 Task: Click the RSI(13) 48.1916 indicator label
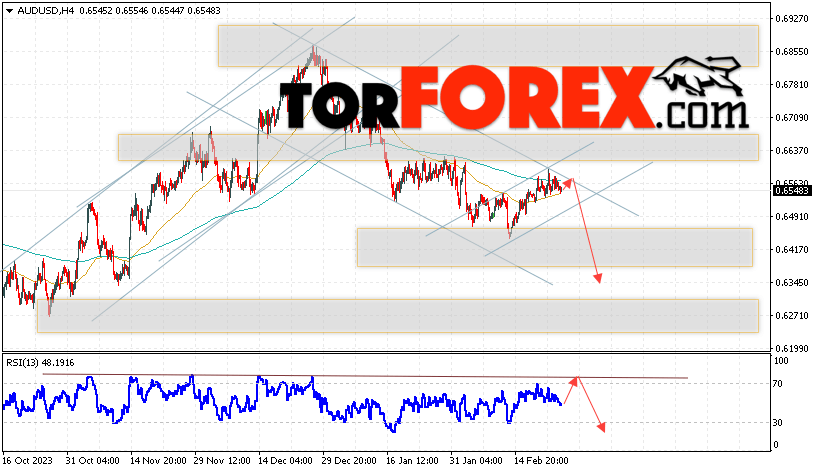40,363
